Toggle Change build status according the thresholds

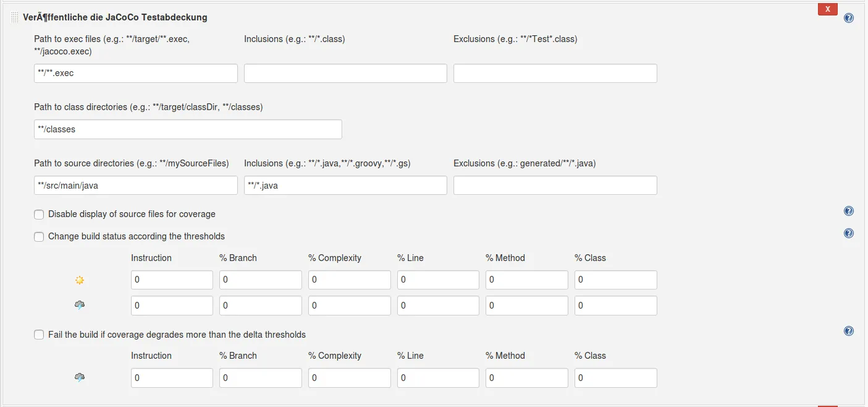coord(39,236)
